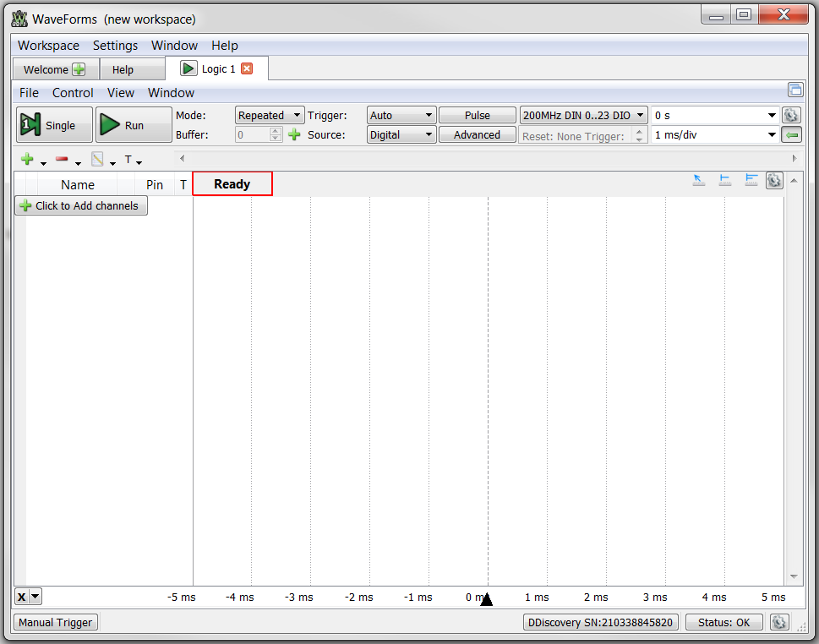Open the 200MHz DIN 0..23 DIO dropdown
Screen dimensions: 819x644
click(x=583, y=115)
